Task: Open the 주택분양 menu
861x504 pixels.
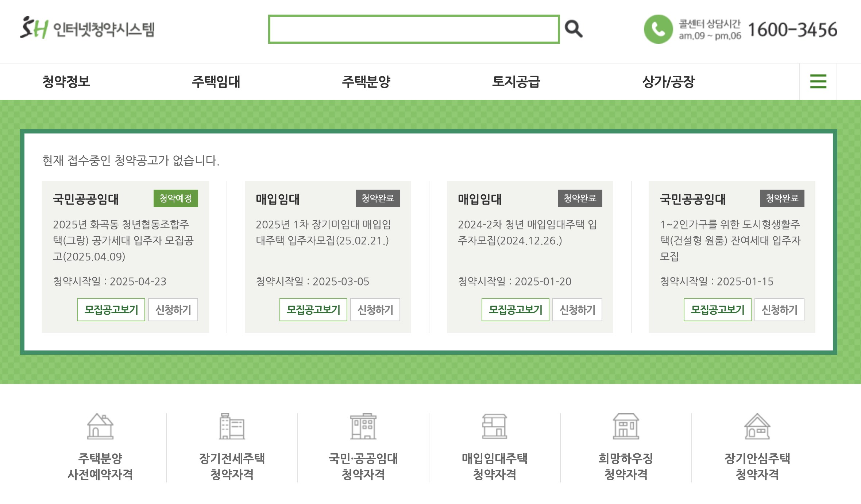Action: coord(366,81)
